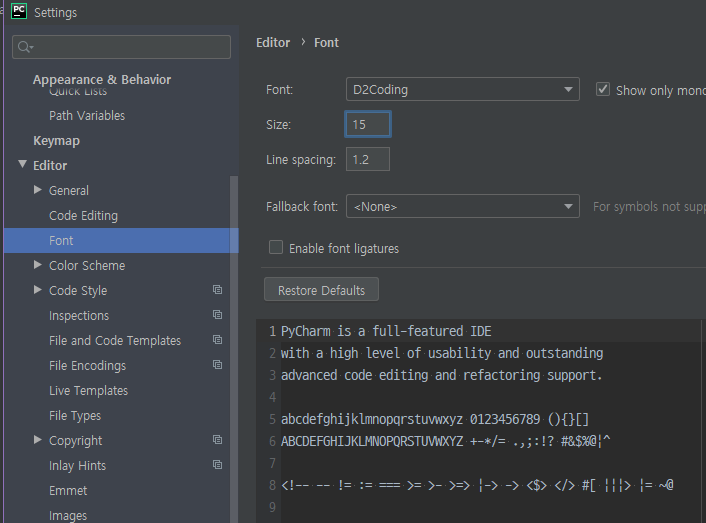
Task: Click the PyCharm logo icon in title bar
Action: pos(18,11)
